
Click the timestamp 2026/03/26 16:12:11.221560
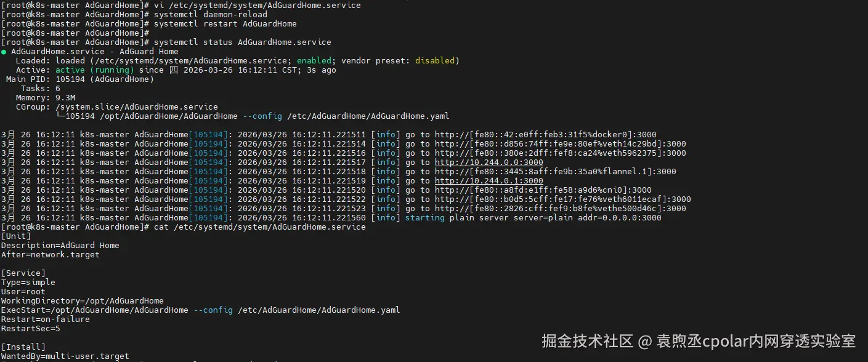coord(302,218)
